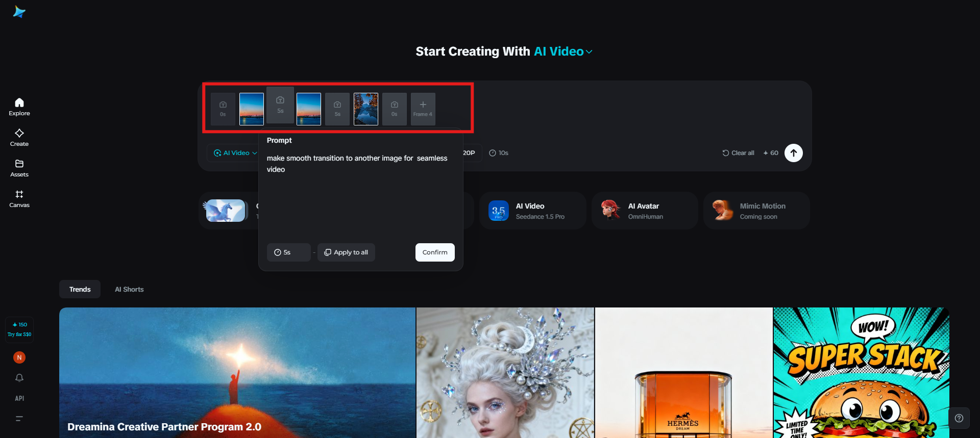The height and width of the screenshot is (438, 980).
Task: Click into the Prompt text field
Action: (x=360, y=194)
